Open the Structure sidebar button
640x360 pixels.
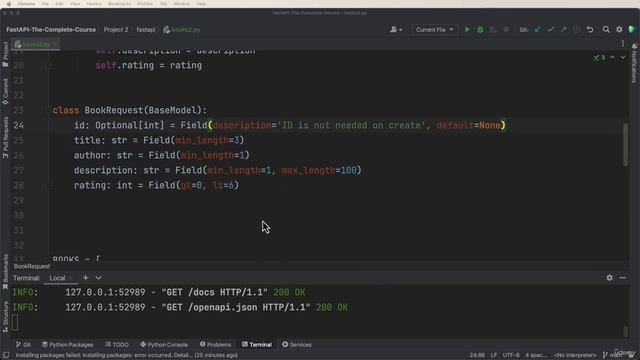click(5, 316)
